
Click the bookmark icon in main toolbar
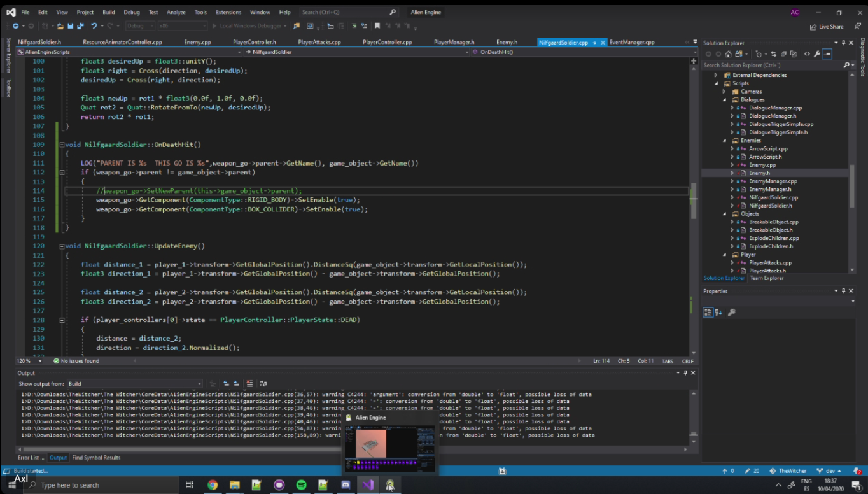coord(377,26)
